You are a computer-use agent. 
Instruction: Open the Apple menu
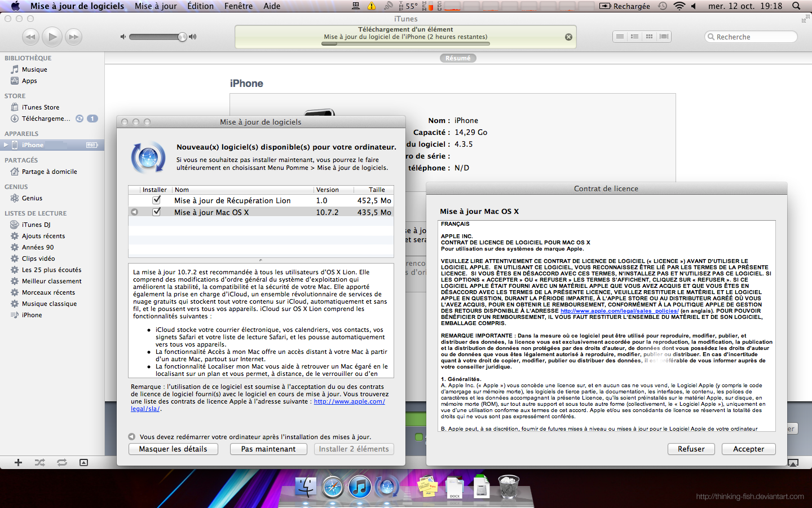15,6
